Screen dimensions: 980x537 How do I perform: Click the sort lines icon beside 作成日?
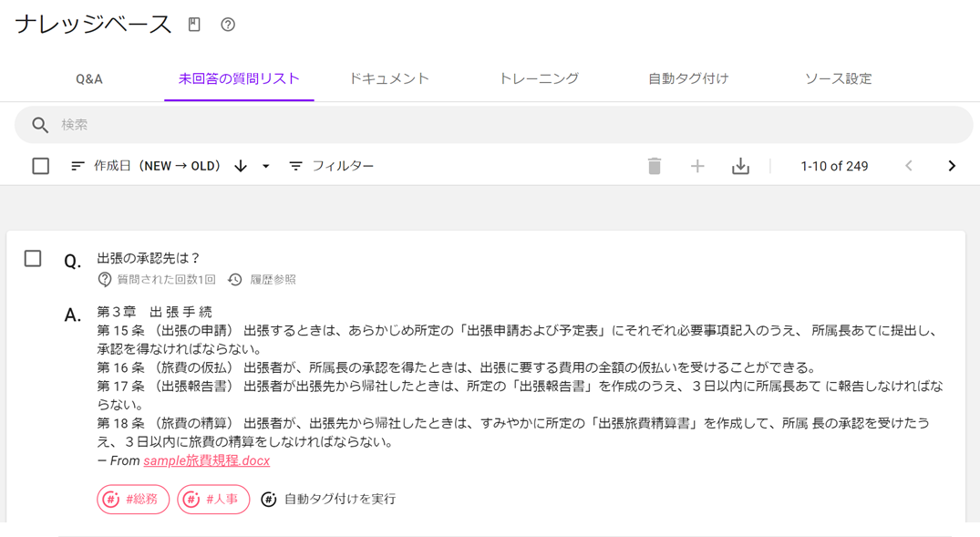point(77,166)
